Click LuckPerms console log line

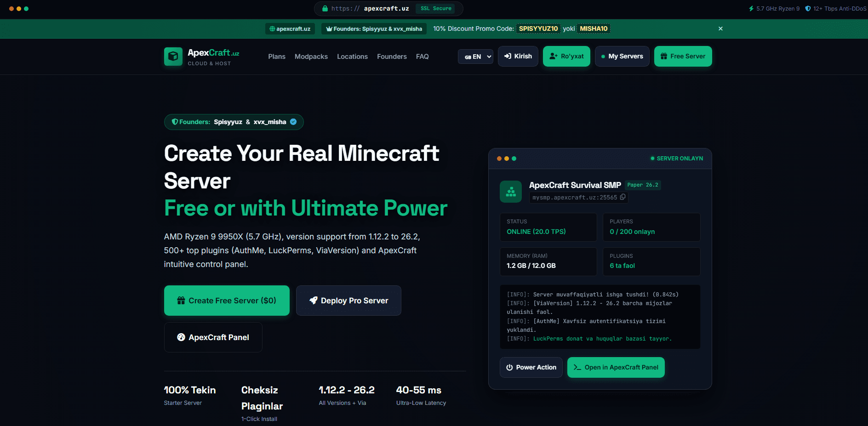pos(589,339)
